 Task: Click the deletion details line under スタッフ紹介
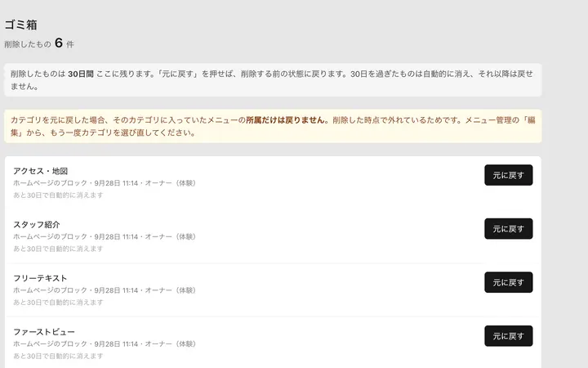click(105, 237)
